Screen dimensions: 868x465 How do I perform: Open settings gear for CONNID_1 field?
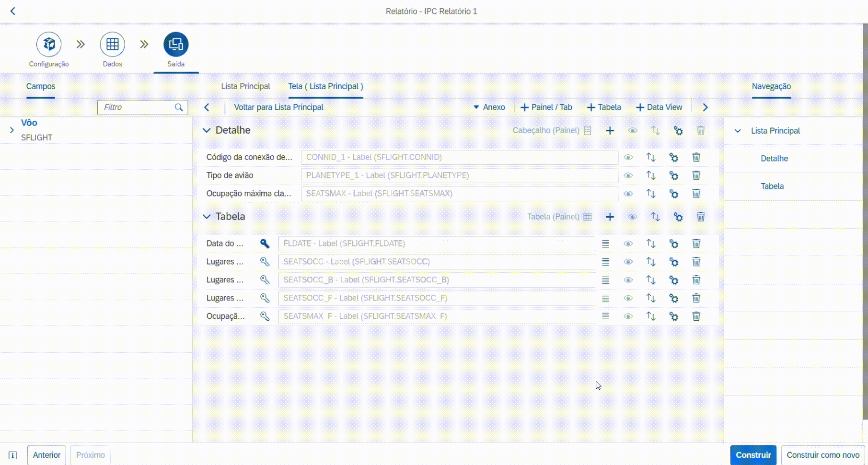(x=673, y=157)
